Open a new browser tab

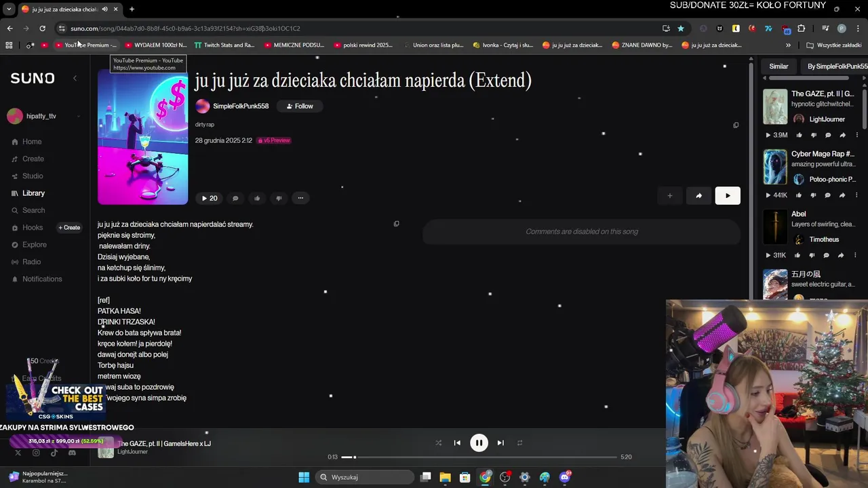point(132,9)
